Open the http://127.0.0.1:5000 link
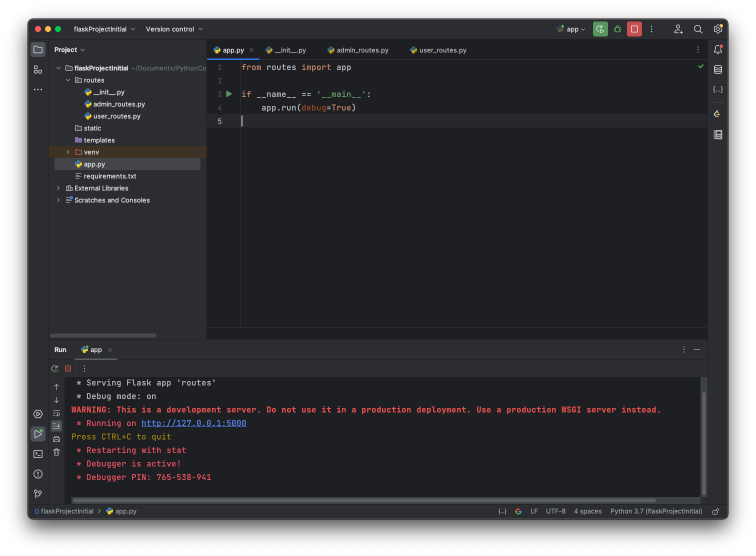This screenshot has width=756, height=556. (x=193, y=423)
